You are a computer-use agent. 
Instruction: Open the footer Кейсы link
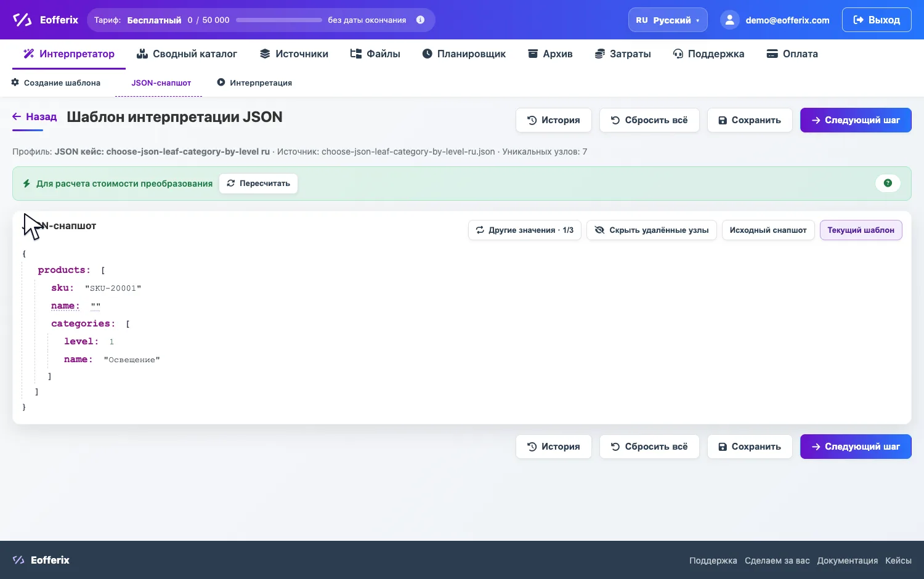coord(898,561)
